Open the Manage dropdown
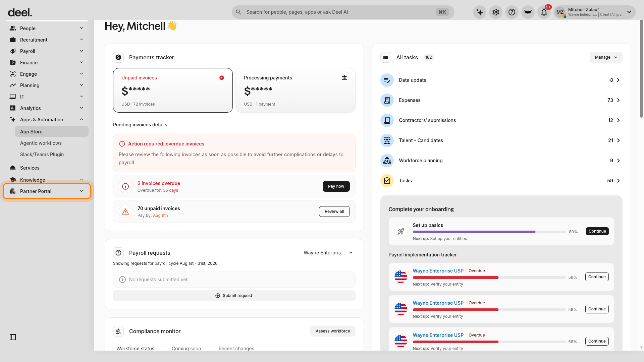Image resolution: width=644 pixels, height=362 pixels. 606,57
